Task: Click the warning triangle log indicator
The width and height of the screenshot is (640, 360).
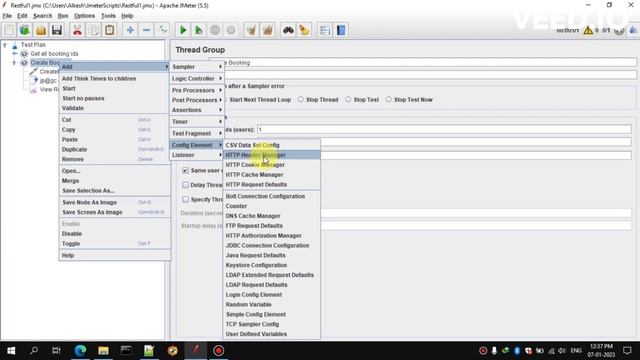Action: pos(588,30)
